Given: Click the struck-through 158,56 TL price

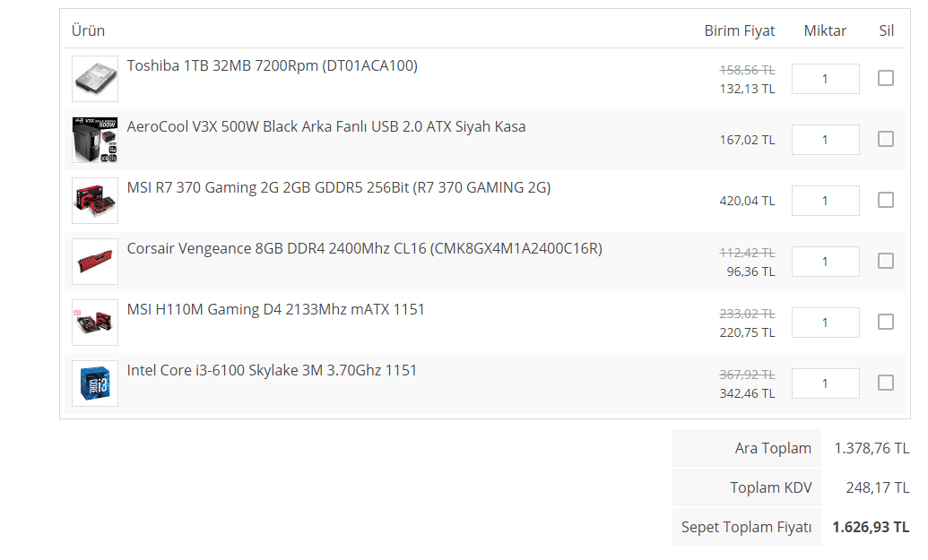Looking at the screenshot, I should point(747,70).
